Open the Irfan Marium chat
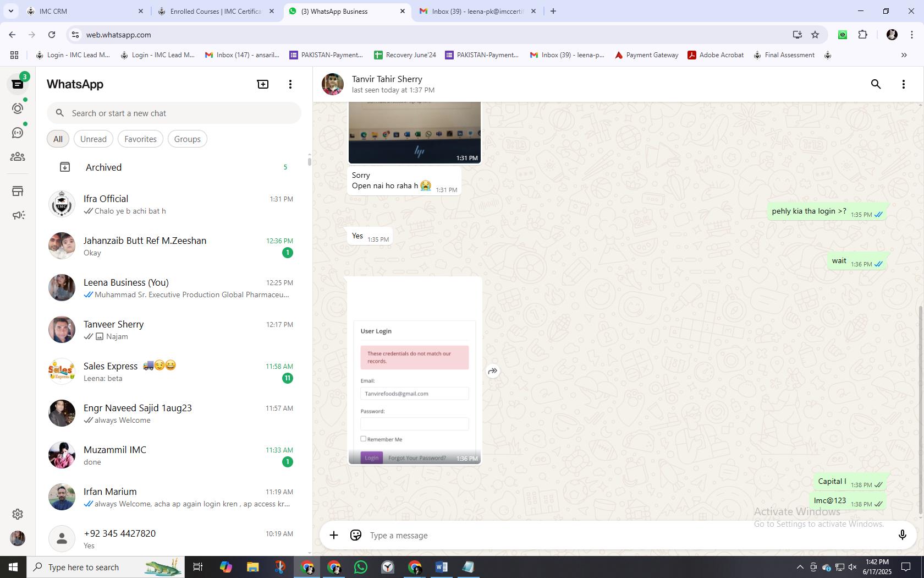 pos(174,497)
